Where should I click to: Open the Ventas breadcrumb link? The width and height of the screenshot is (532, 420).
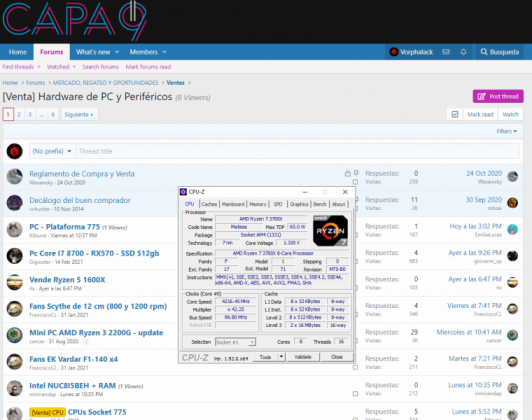point(175,82)
